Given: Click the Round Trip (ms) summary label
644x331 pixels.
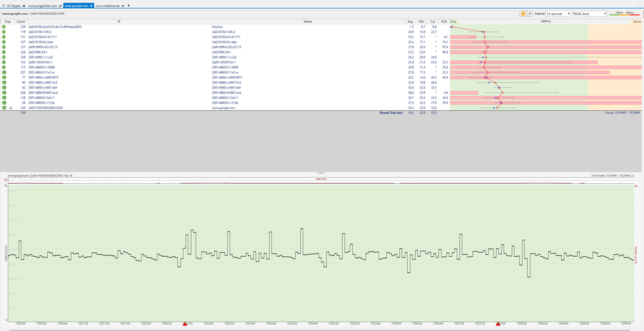Looking at the screenshot, I should tap(391, 112).
